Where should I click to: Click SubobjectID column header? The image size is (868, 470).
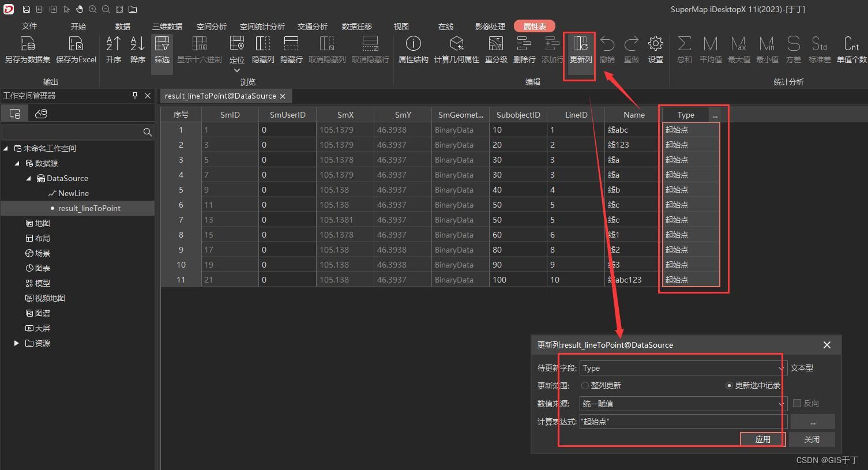[x=518, y=115]
